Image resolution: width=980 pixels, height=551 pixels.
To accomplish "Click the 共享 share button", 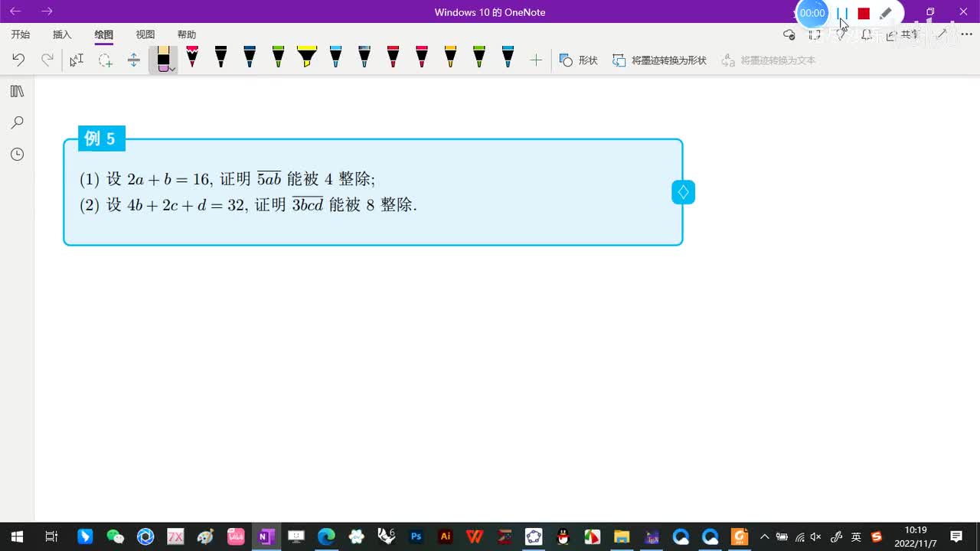I will (903, 34).
